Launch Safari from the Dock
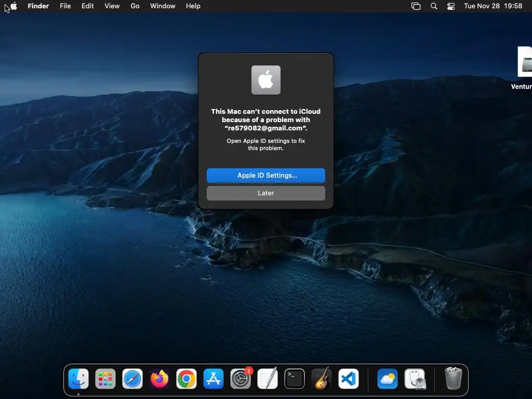The image size is (532, 399). (132, 378)
